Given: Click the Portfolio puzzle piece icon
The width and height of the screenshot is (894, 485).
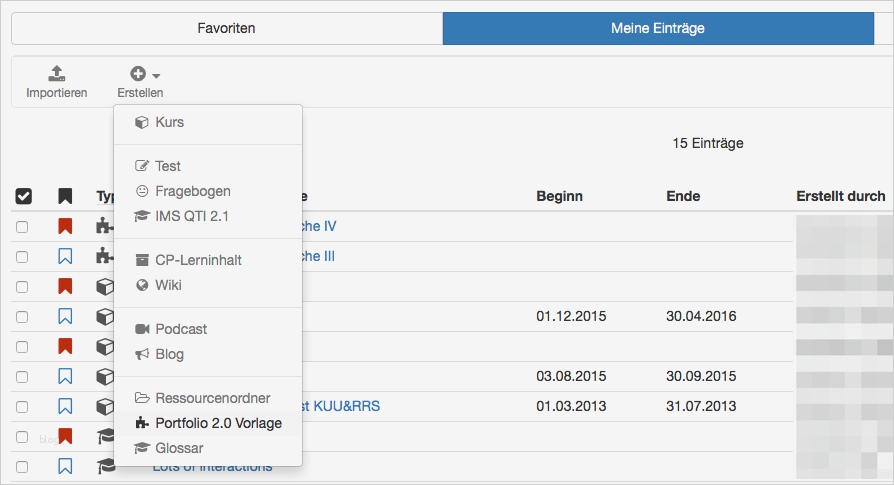Looking at the screenshot, I should tap(142, 423).
